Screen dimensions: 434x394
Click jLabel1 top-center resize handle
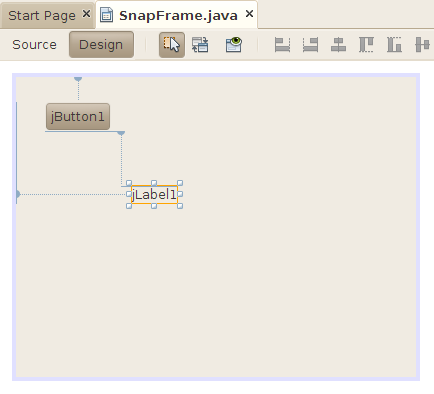pyautogui.click(x=154, y=183)
